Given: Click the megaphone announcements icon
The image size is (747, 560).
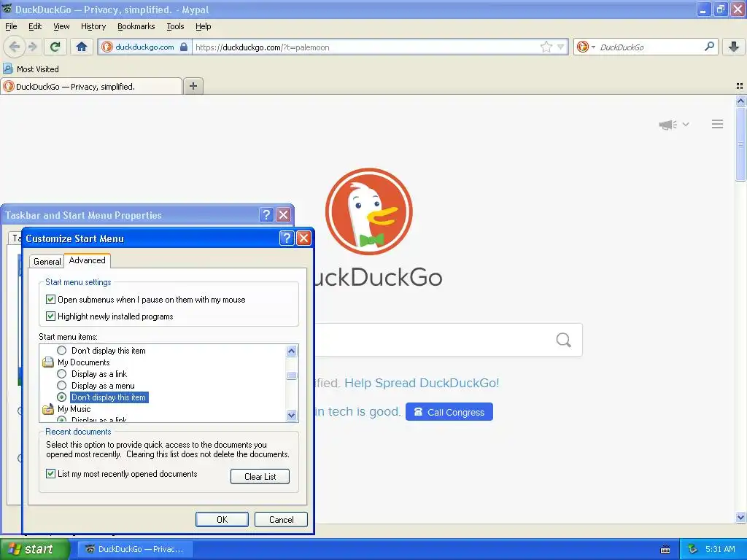Looking at the screenshot, I should coord(667,125).
